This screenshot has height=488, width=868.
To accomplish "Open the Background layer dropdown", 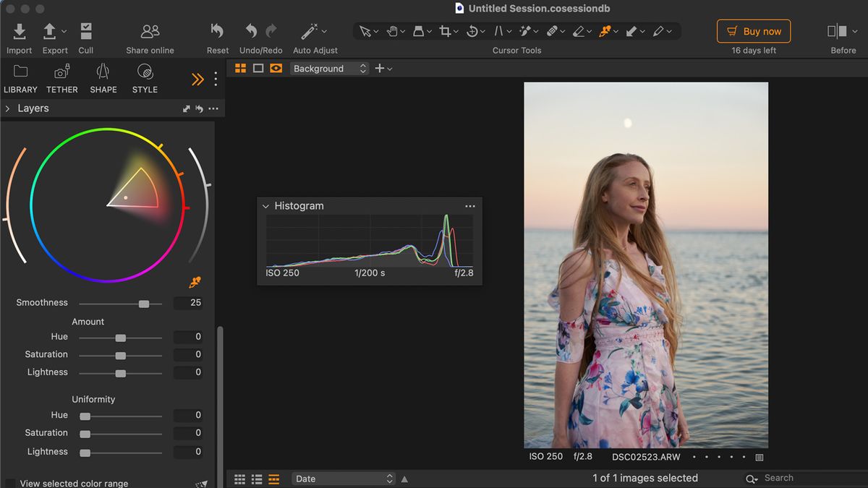I will [329, 68].
